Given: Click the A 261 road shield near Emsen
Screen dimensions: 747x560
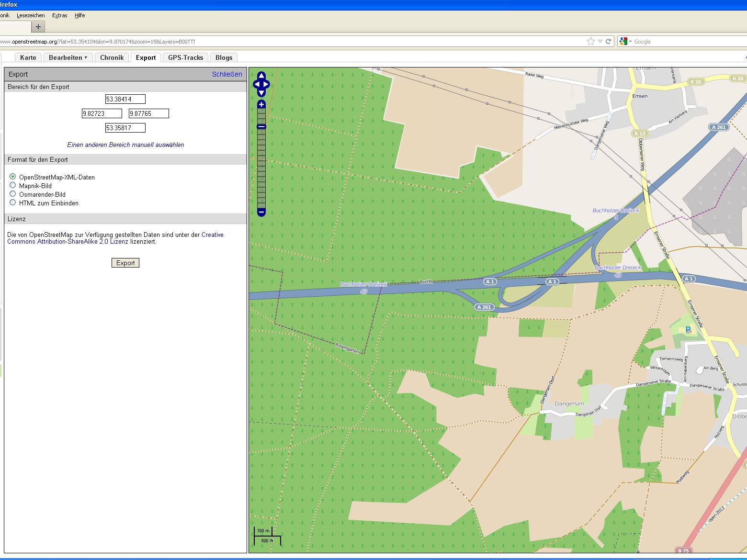Looking at the screenshot, I should 719,127.
